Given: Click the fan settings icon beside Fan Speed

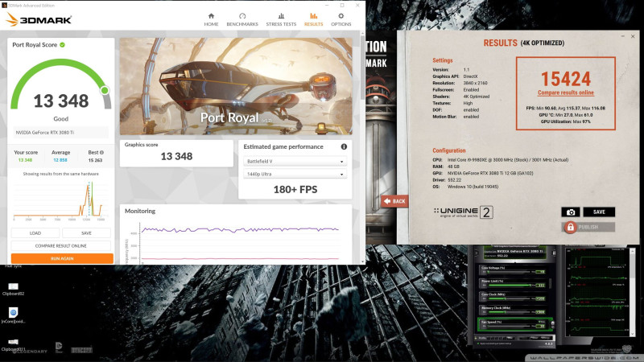Looking at the screenshot, I should click(552, 323).
